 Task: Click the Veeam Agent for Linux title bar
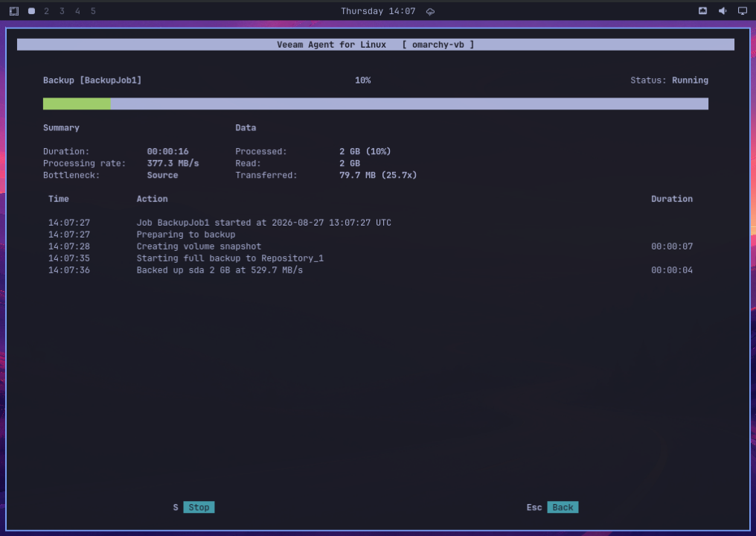(x=376, y=45)
